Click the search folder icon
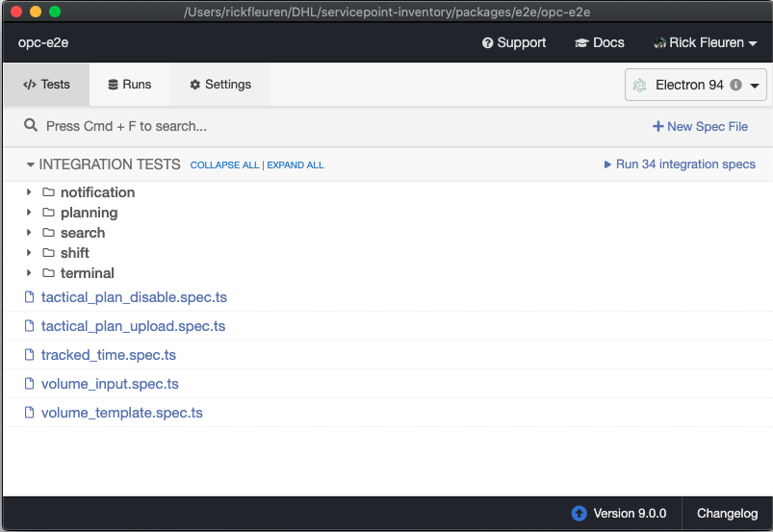Viewport: 773px width, 532px height. point(48,232)
